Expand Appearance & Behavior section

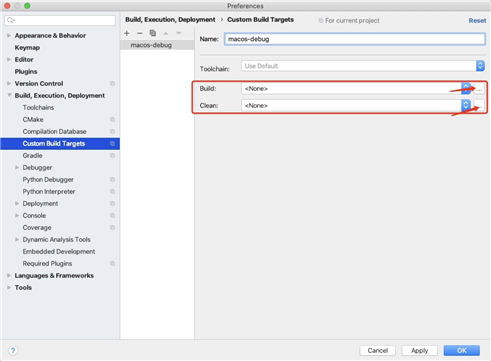(9, 35)
